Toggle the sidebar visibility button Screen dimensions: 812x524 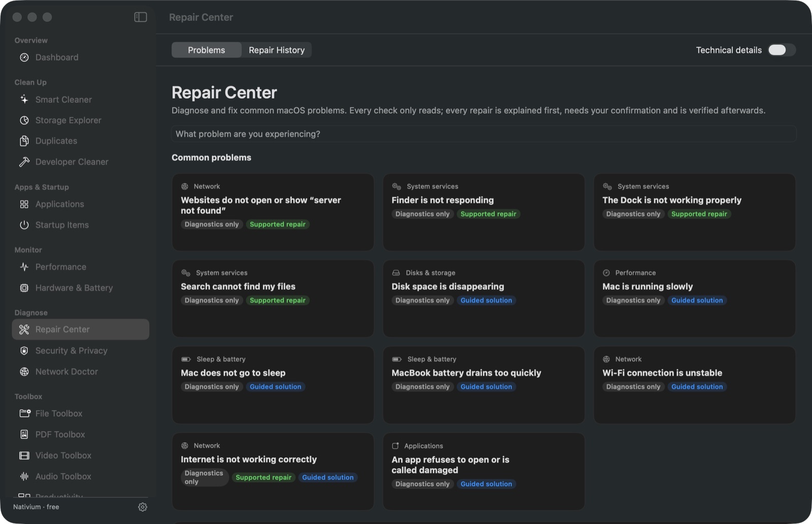click(141, 17)
